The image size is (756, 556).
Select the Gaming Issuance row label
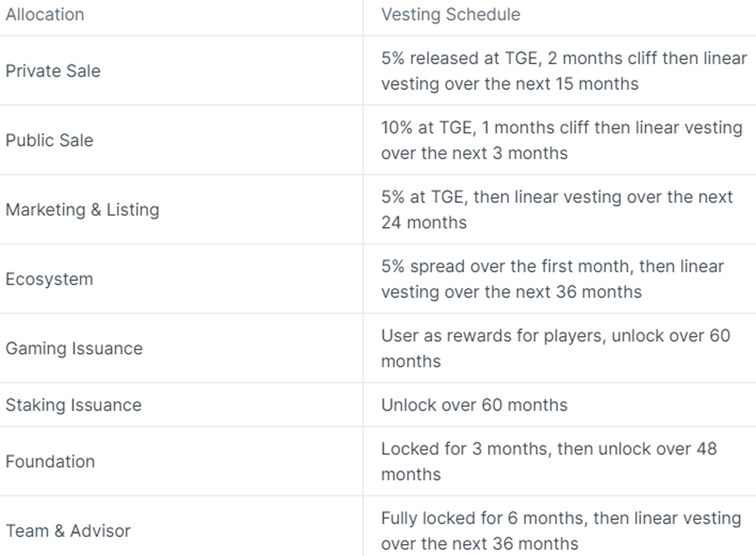coord(74,348)
